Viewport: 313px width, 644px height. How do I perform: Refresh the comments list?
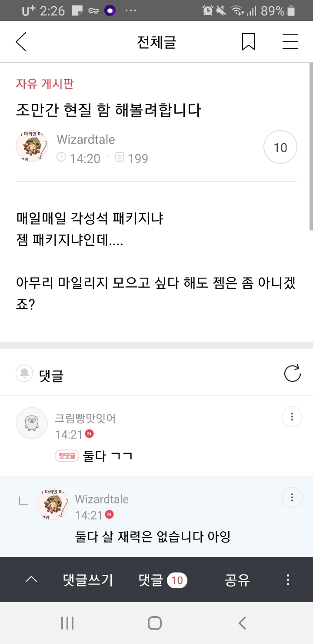coord(292,373)
